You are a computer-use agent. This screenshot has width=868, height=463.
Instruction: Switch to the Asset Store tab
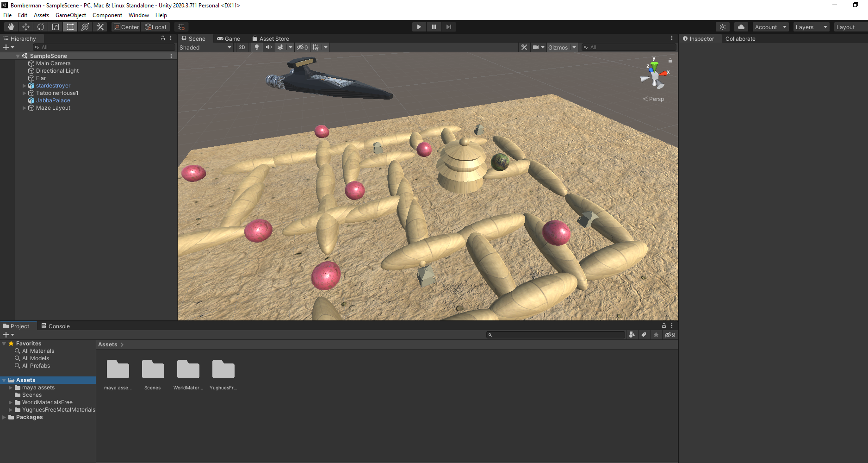click(271, 39)
